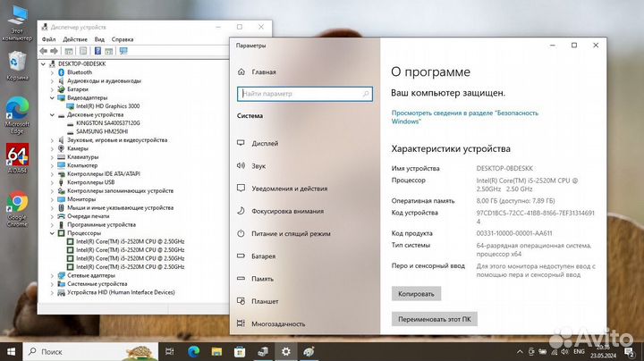644x361 pixels.
Task: Click the monitor scan-hardware icon in Device Manager toolbar
Action: (123, 51)
